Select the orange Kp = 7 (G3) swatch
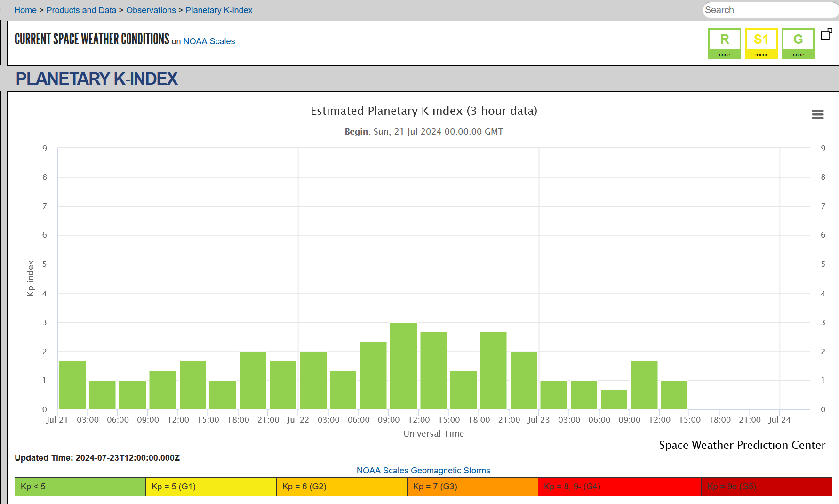 473,487
